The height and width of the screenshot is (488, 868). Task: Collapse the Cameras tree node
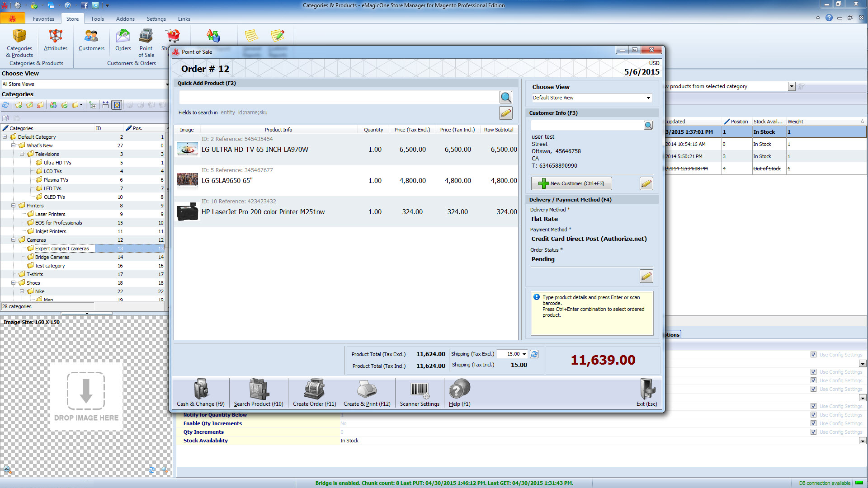point(14,240)
